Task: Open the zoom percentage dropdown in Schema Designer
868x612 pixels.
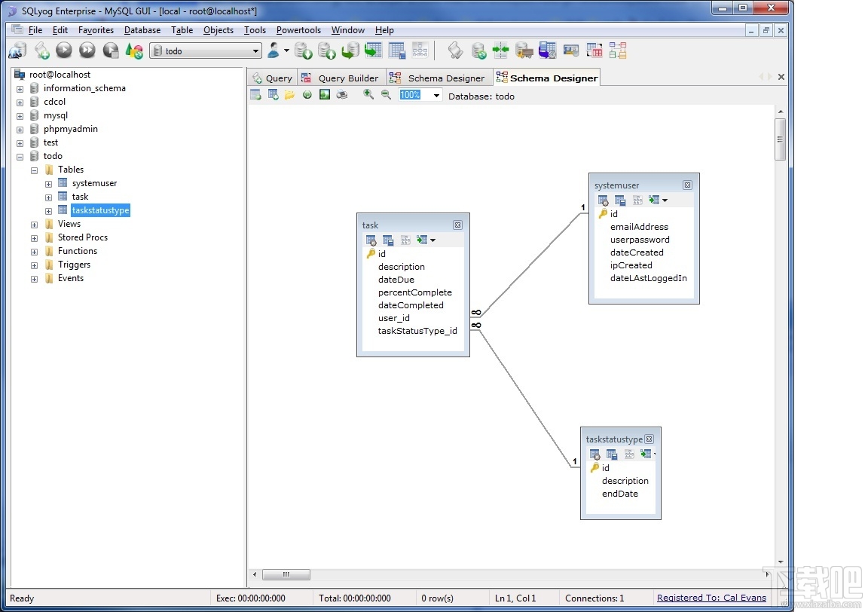Action: point(437,95)
